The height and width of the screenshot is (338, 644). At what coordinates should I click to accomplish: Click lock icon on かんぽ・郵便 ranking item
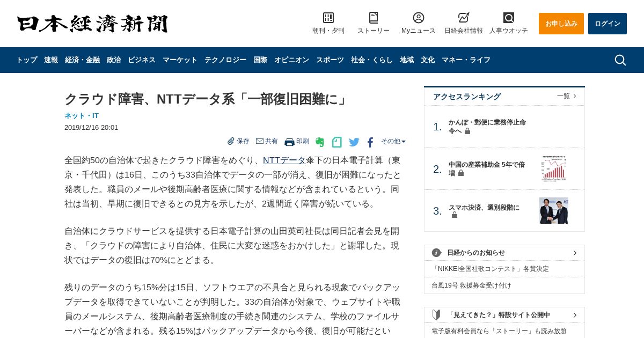[467, 131]
